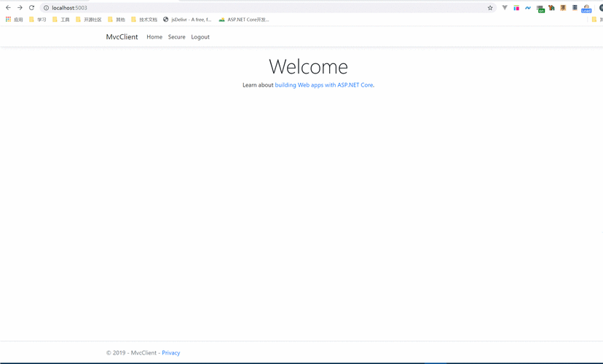Open the orange and green YA extension
Image resolution: width=603 pixels, height=364 pixels.
coord(551,8)
